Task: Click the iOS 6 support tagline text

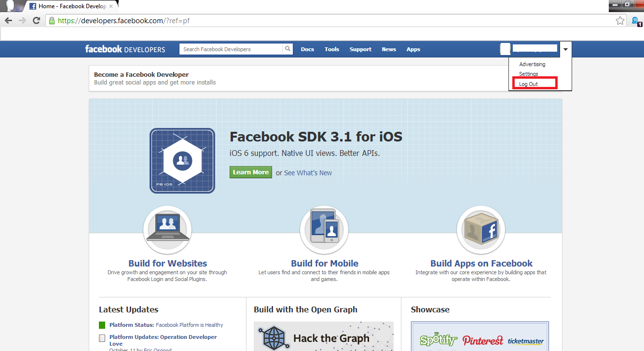Action: tap(305, 153)
